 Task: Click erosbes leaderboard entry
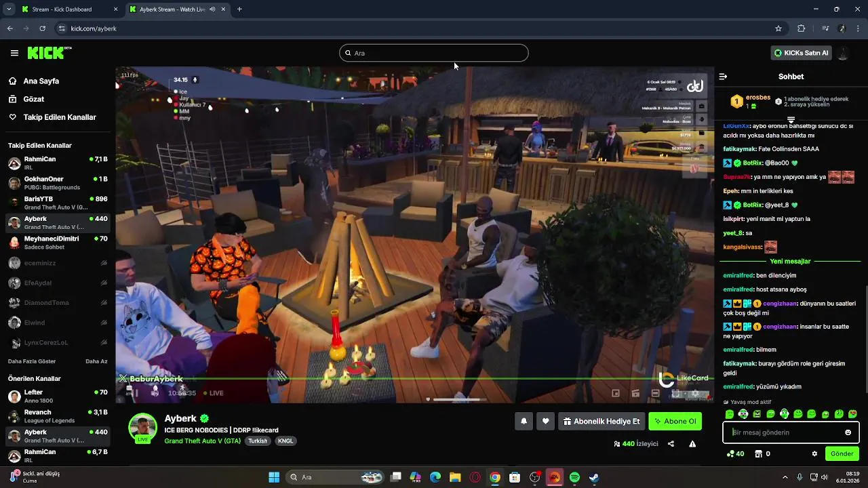point(751,102)
